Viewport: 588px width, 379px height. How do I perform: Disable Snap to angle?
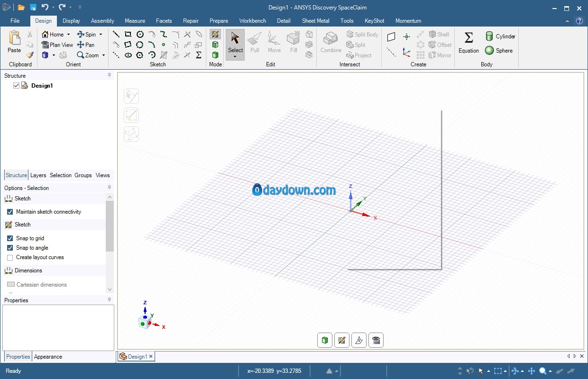(10, 248)
